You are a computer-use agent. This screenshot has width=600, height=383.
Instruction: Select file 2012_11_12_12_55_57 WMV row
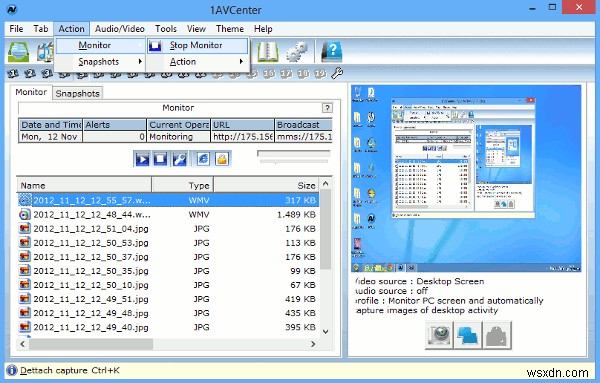tap(168, 200)
